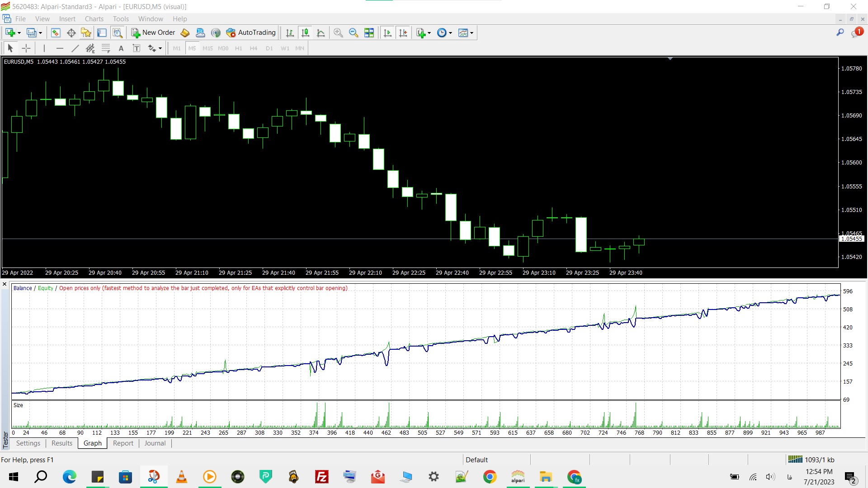The image size is (868, 488).
Task: Click the zoom out magnifier icon
Action: click(x=354, y=32)
